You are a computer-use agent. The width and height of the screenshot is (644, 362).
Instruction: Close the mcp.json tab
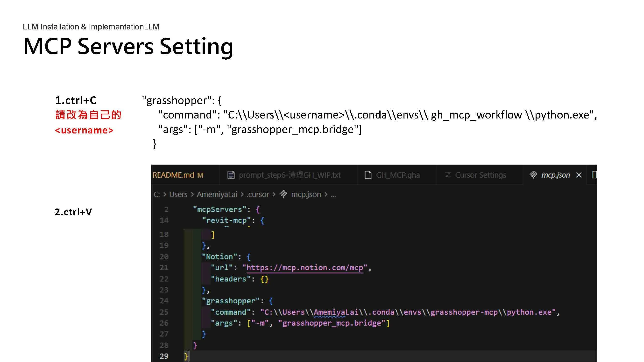tap(579, 175)
